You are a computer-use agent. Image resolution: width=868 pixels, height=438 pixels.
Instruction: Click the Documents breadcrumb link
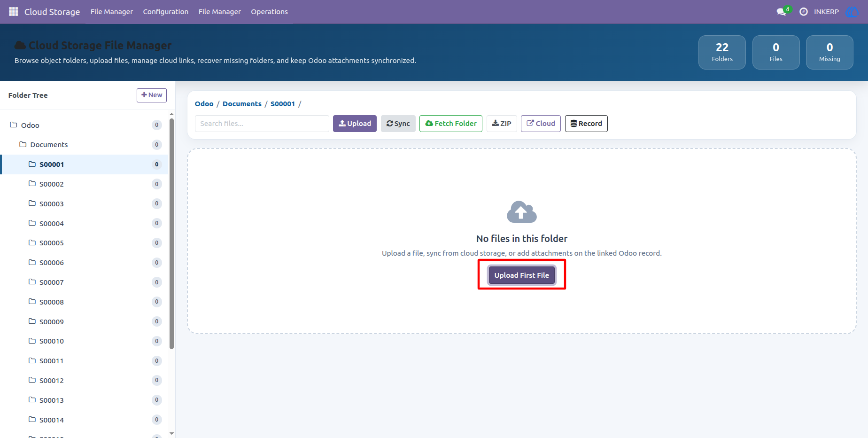(242, 104)
